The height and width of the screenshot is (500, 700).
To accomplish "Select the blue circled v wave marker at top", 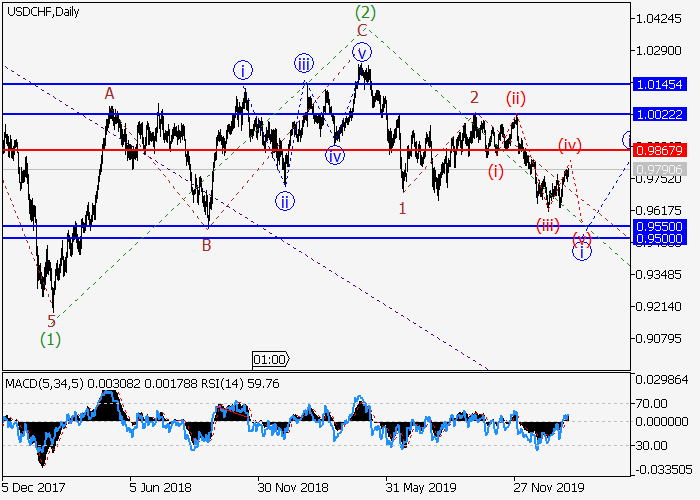I will [362, 51].
